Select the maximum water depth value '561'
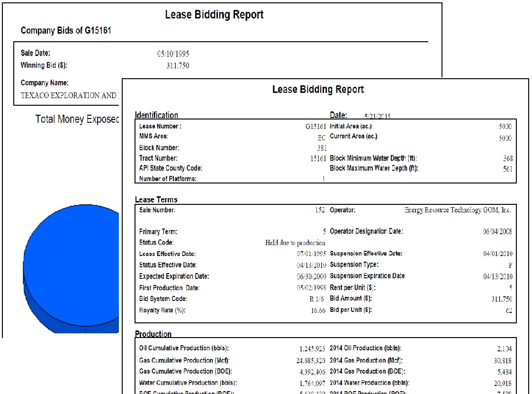Image resolution: width=532 pixels, height=394 pixels. [507, 169]
